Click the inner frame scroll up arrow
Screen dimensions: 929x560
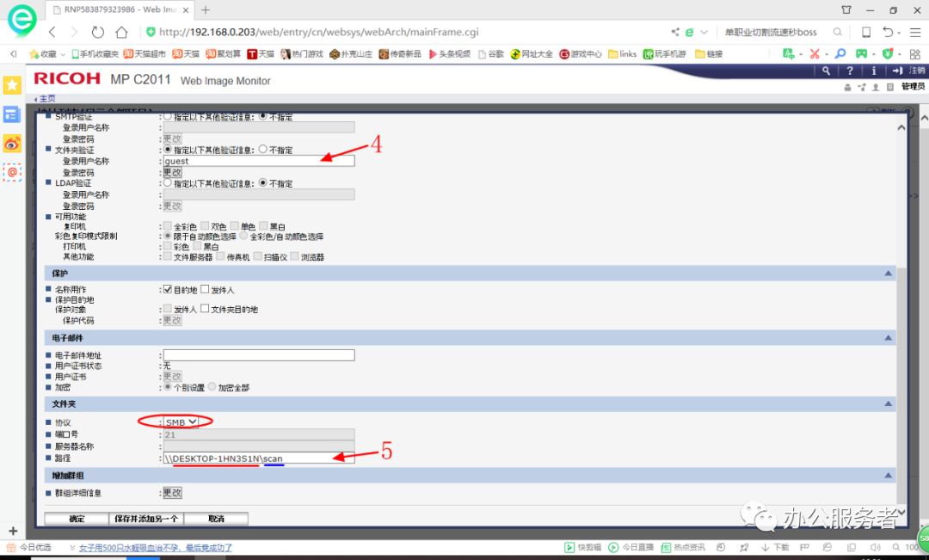pyautogui.click(x=901, y=127)
